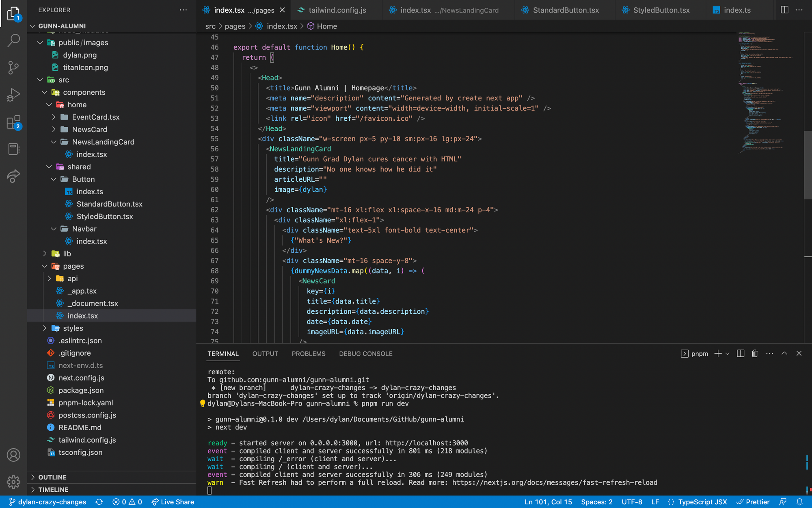
Task: Split the terminal panel
Action: [741, 354]
